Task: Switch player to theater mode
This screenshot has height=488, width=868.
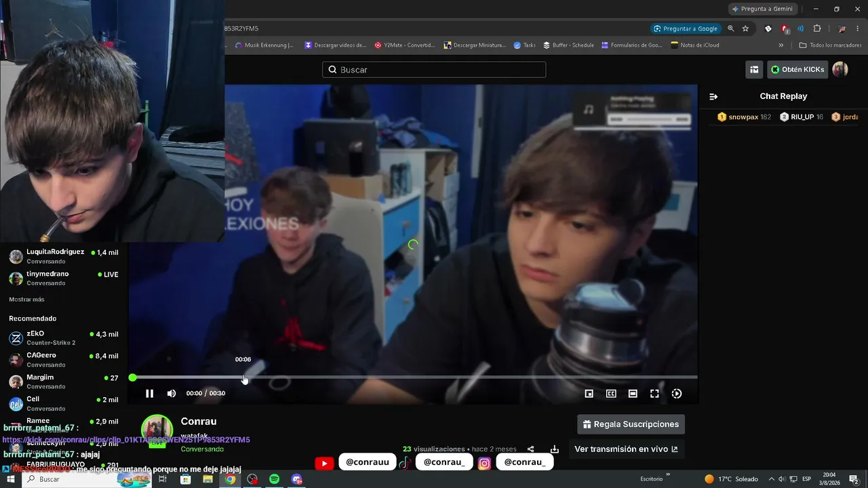Action: pos(633,393)
